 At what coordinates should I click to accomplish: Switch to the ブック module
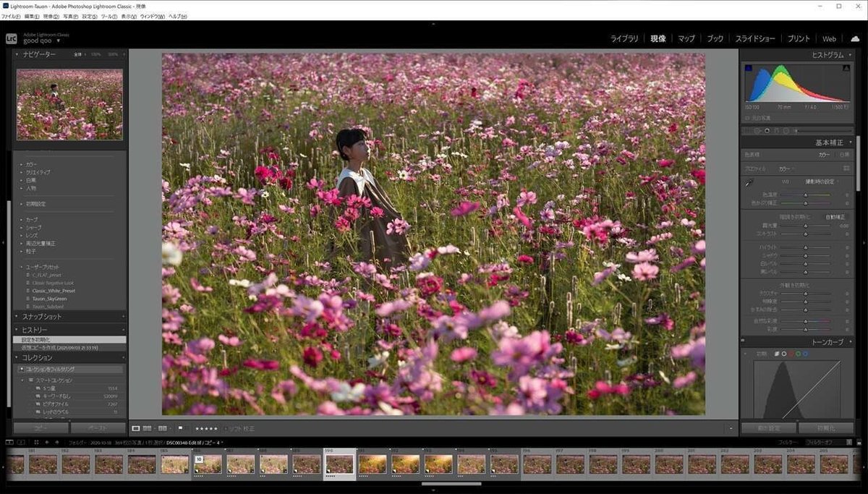(x=715, y=38)
